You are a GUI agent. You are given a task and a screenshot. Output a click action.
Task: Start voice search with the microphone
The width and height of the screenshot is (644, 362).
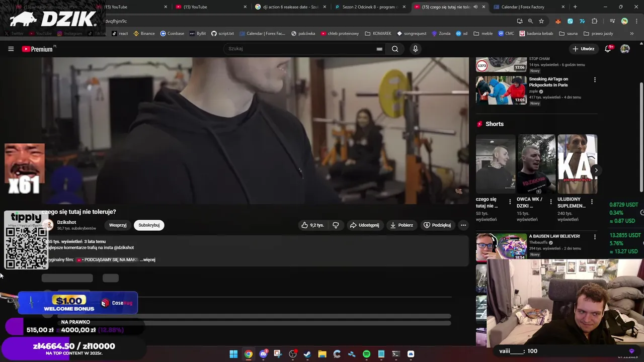coord(415,49)
